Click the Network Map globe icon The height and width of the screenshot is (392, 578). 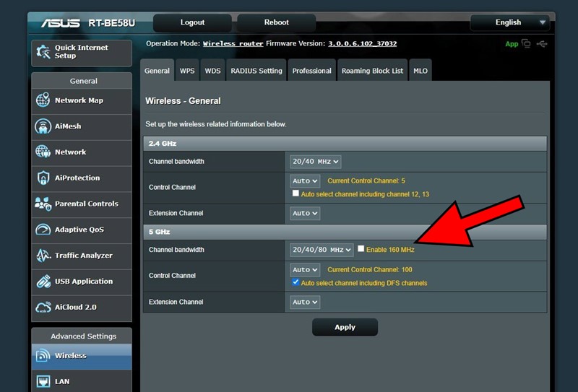tap(43, 100)
